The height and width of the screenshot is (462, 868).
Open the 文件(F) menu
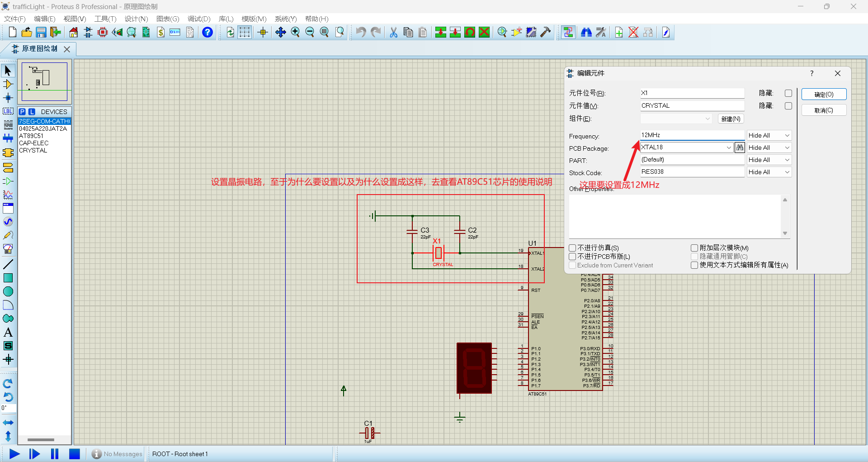pyautogui.click(x=15, y=19)
